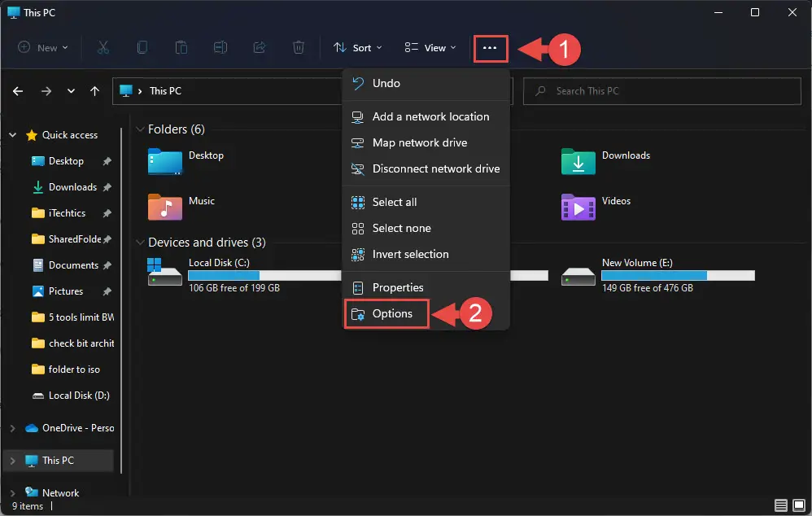The width and height of the screenshot is (812, 516).
Task: Click the Local Disk (C:) usage bar
Action: [x=264, y=276]
